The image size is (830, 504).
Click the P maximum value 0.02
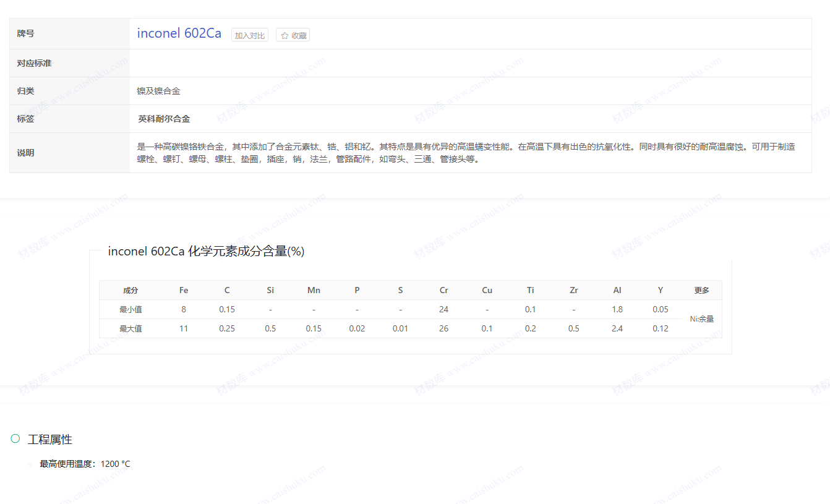[x=357, y=328]
